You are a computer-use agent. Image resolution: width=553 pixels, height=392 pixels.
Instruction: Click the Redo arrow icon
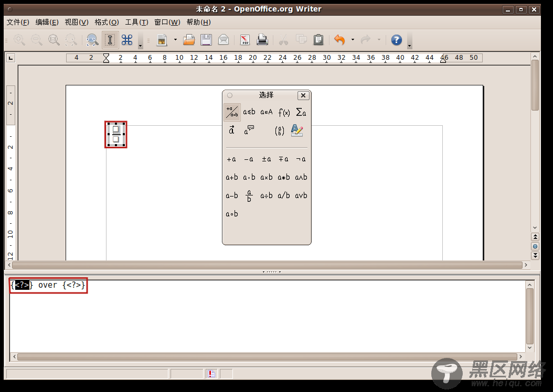pyautogui.click(x=366, y=40)
